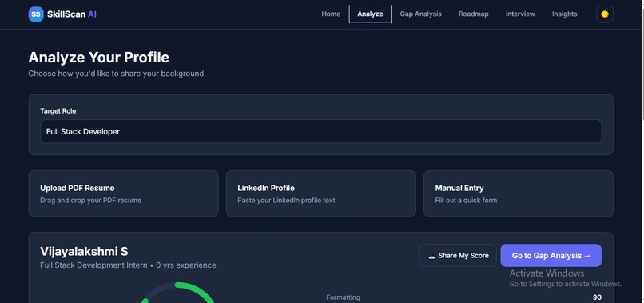Click the name Vijayalakshmi S

pos(84,251)
